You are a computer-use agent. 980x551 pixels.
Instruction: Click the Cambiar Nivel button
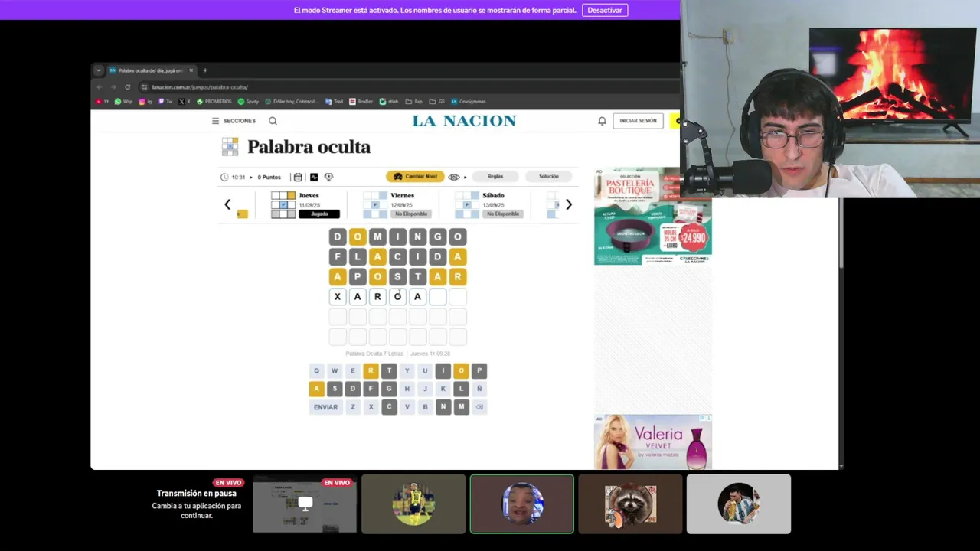click(415, 177)
